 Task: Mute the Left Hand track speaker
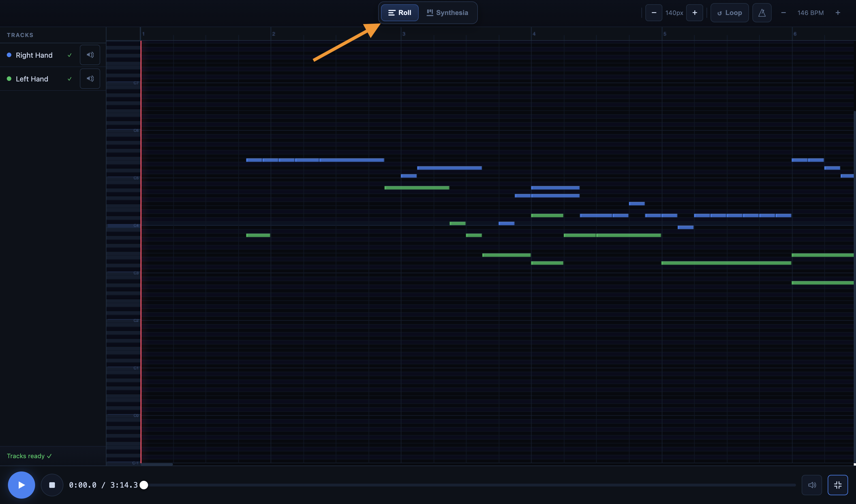(x=90, y=79)
